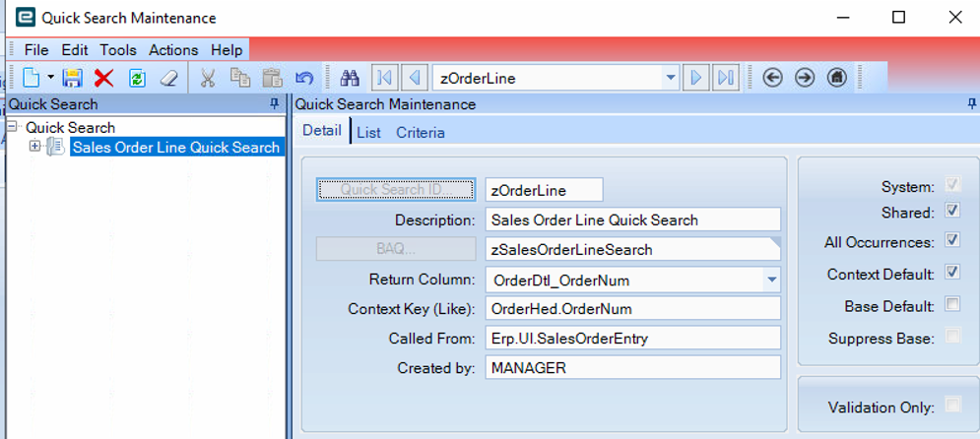
Task: Toggle the Suppress Base checkbox
Action: 952,337
